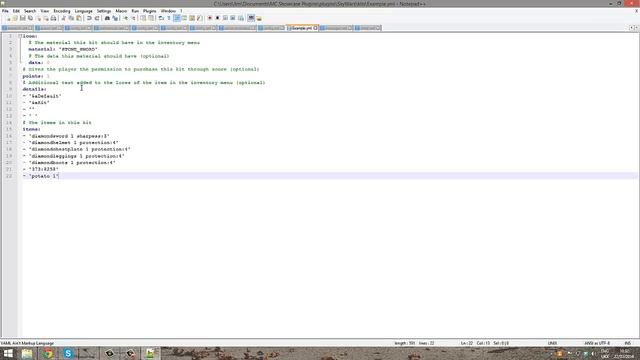Viewport: 640px width, 360px height.
Task: Open the File menu
Action: coord(5,11)
